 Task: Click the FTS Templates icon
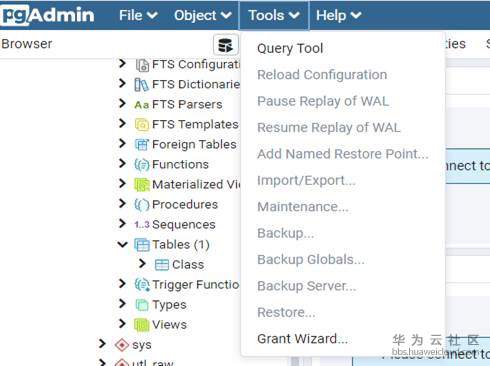tap(142, 125)
